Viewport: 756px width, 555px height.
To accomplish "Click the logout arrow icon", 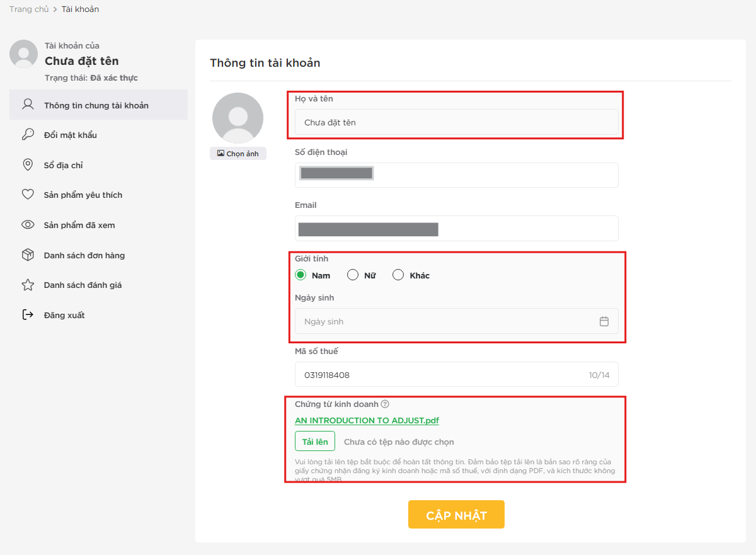I will (28, 315).
